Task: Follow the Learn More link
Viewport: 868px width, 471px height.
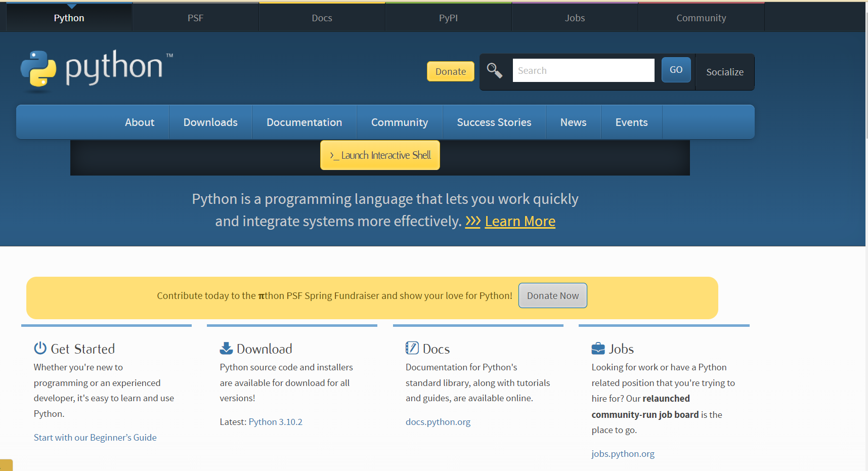Action: [x=520, y=222]
